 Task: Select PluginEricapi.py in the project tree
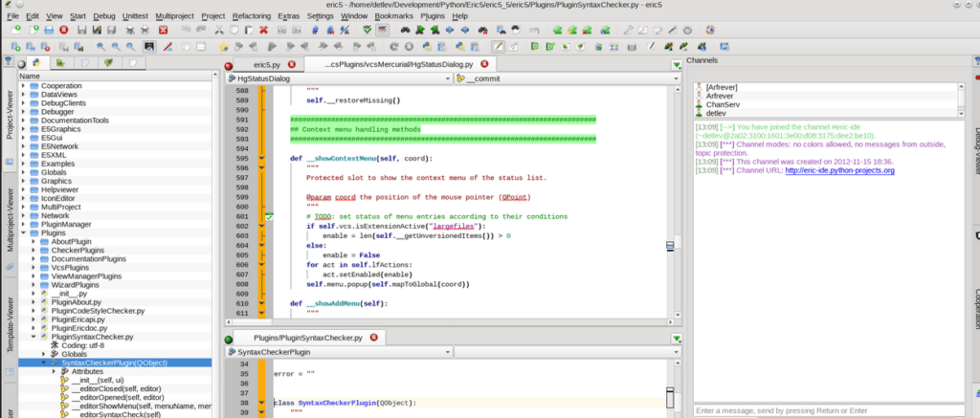[78, 319]
